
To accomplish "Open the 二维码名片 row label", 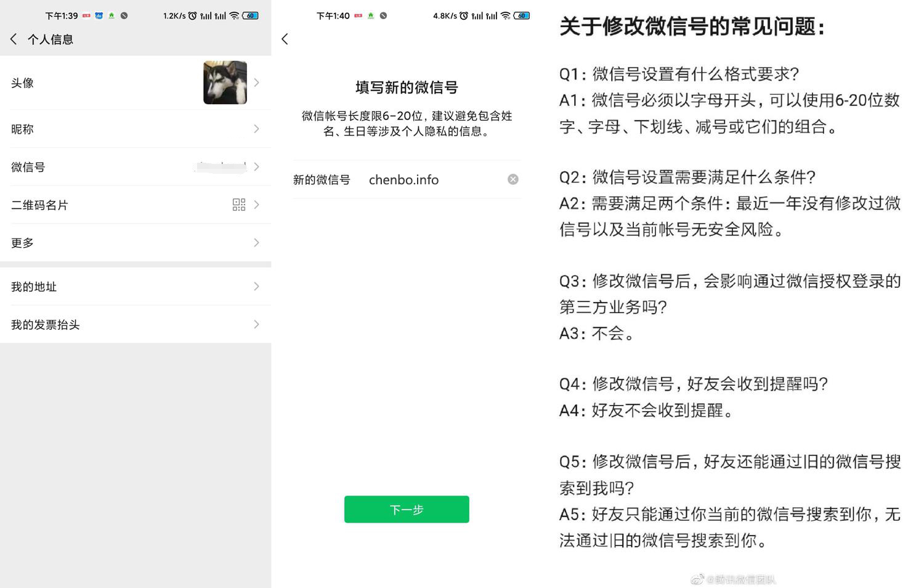I will point(39,205).
